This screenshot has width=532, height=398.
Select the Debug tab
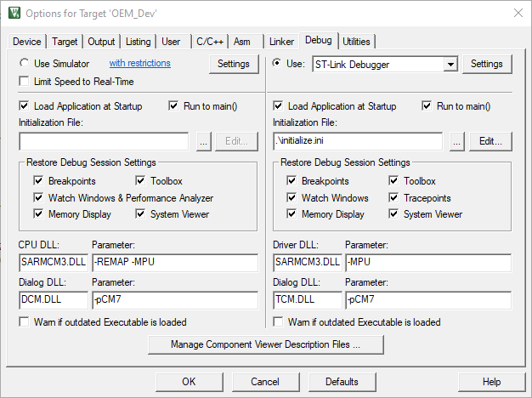318,41
